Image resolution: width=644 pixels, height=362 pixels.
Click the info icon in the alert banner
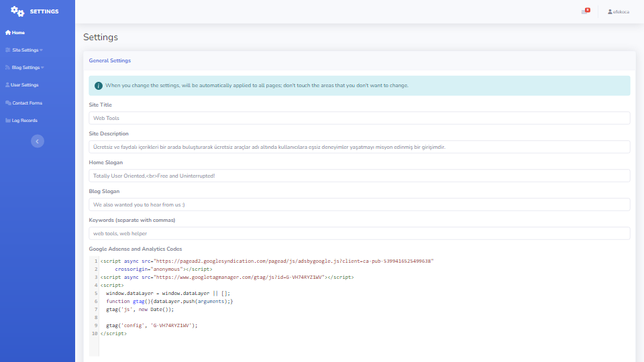coord(98,86)
